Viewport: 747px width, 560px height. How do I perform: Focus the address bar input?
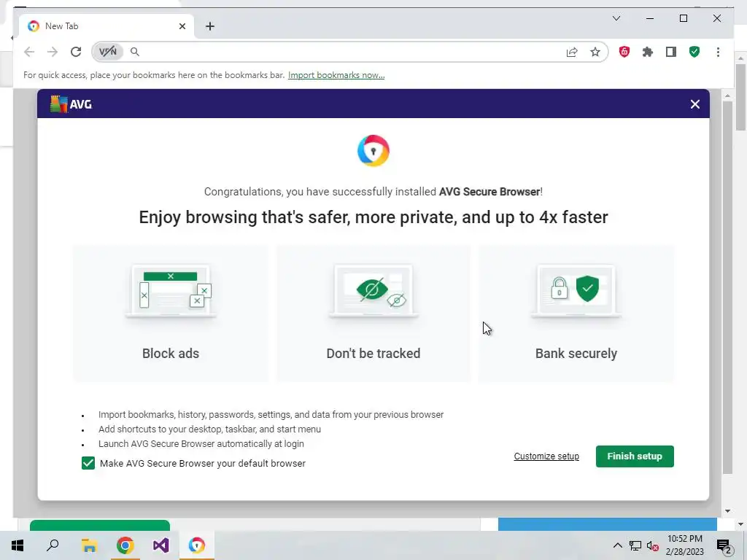(x=350, y=52)
